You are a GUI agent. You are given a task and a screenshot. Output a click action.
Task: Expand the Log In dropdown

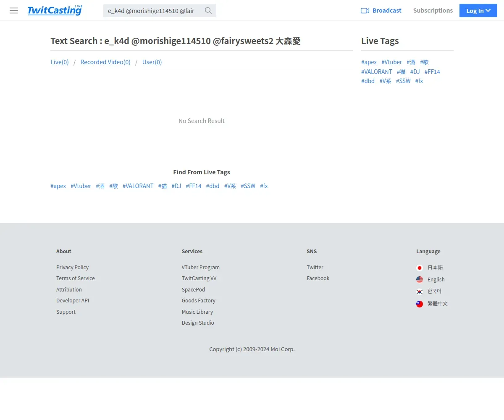point(478,10)
